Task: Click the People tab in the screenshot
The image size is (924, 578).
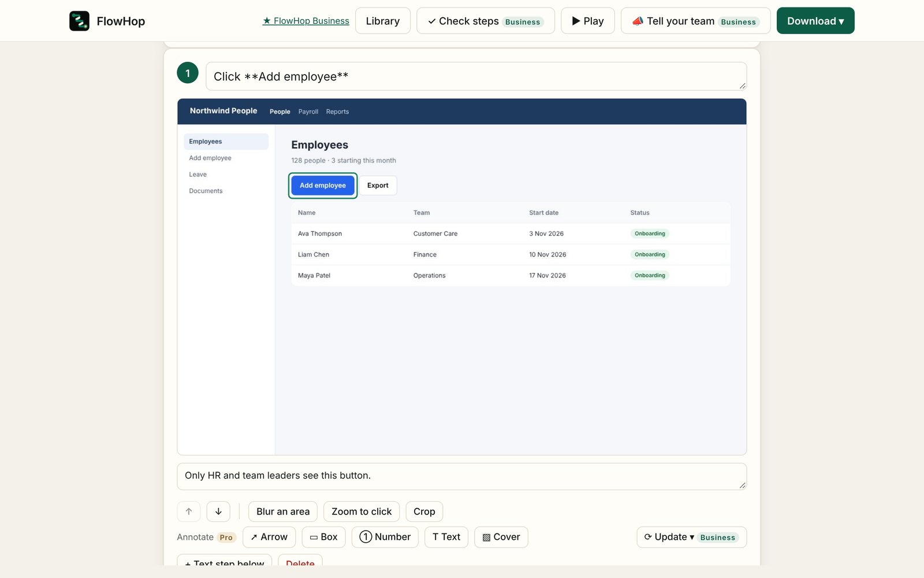Action: click(x=280, y=112)
